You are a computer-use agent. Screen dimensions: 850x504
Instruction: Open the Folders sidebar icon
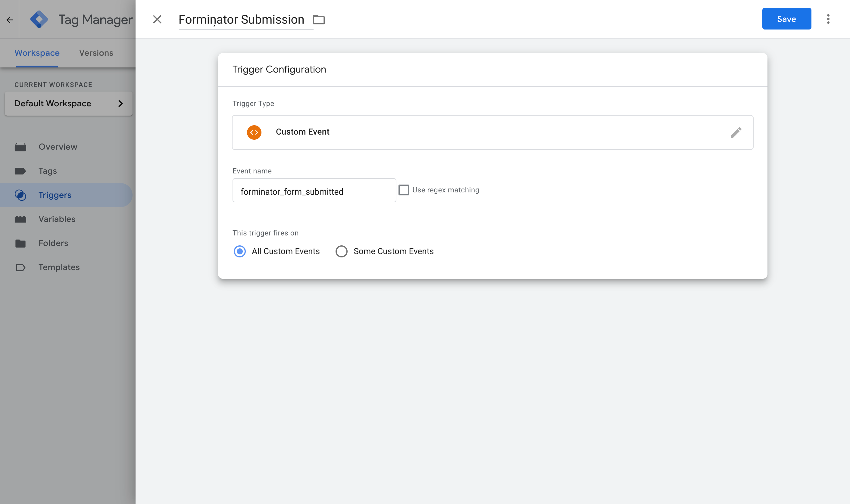[x=20, y=244]
